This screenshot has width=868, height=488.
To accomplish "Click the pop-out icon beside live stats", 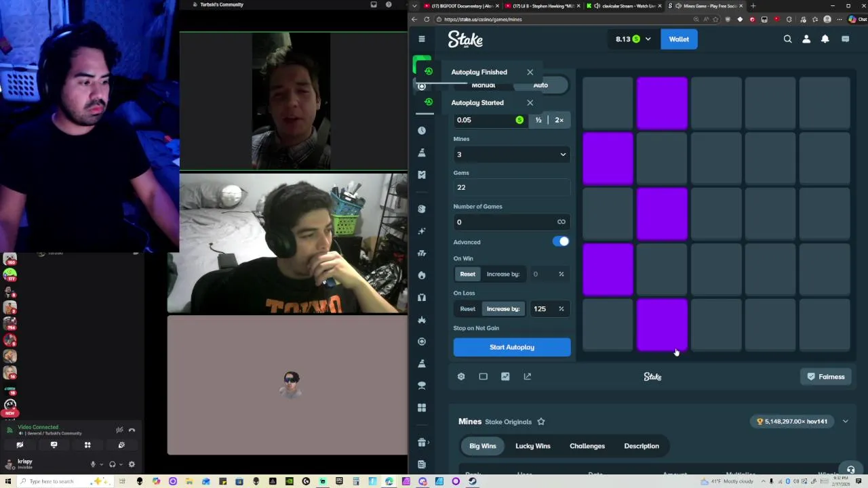I will tap(528, 376).
